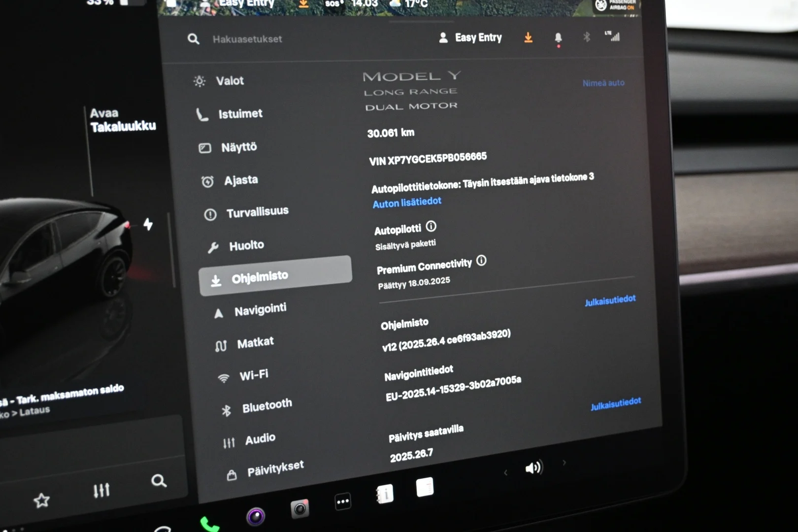Click the favorites star icon
Viewport: 798px width, 532px height.
tap(42, 501)
